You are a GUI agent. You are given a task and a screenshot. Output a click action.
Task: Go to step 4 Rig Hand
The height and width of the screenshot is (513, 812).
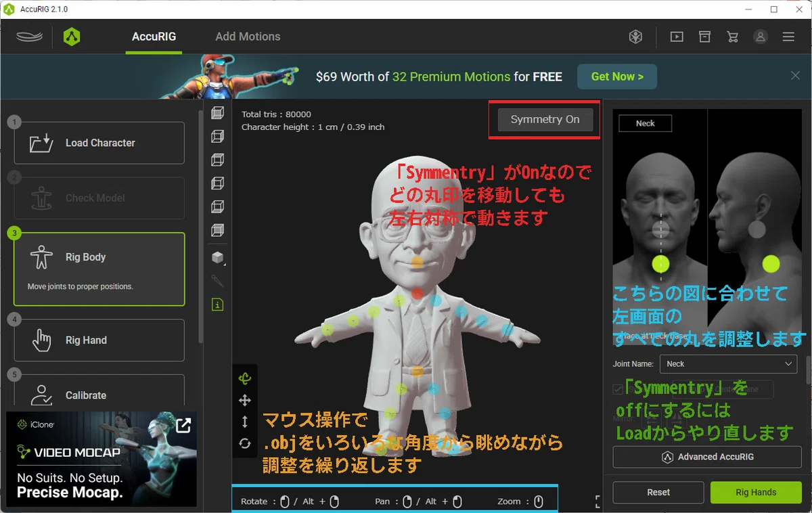click(x=99, y=340)
